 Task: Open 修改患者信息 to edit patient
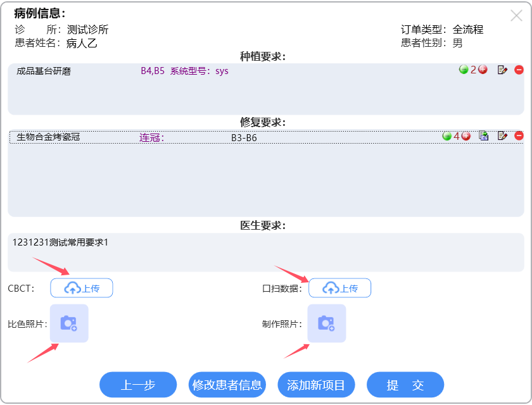(x=227, y=385)
